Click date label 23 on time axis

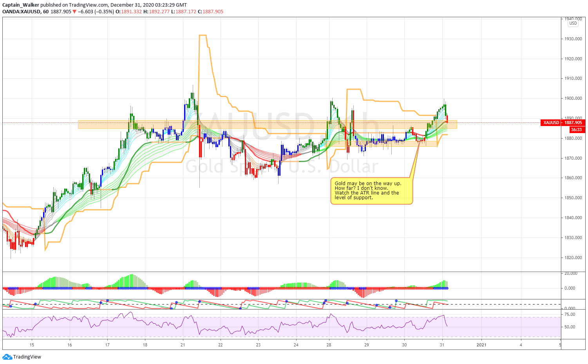pyautogui.click(x=258, y=345)
